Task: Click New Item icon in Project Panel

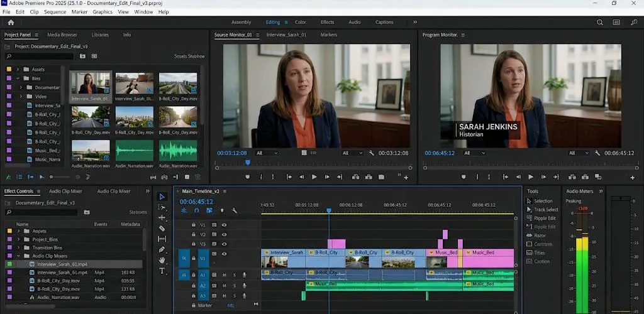Action: click(x=187, y=177)
